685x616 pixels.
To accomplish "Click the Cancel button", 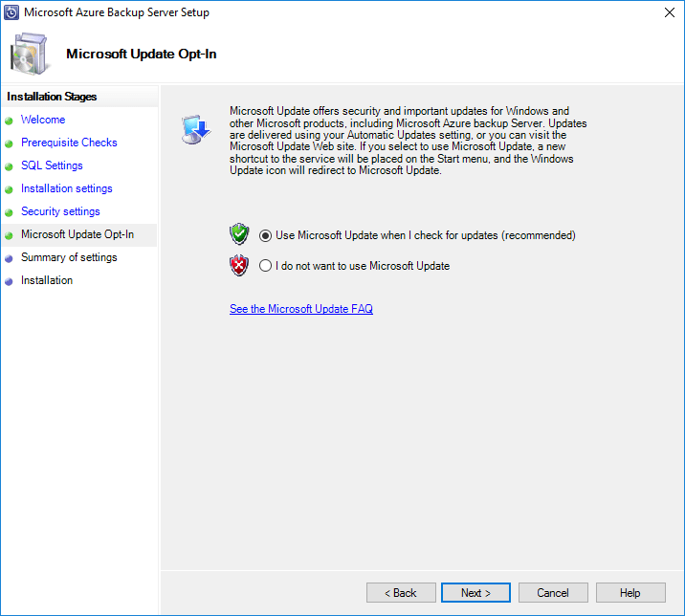I will tap(553, 592).
